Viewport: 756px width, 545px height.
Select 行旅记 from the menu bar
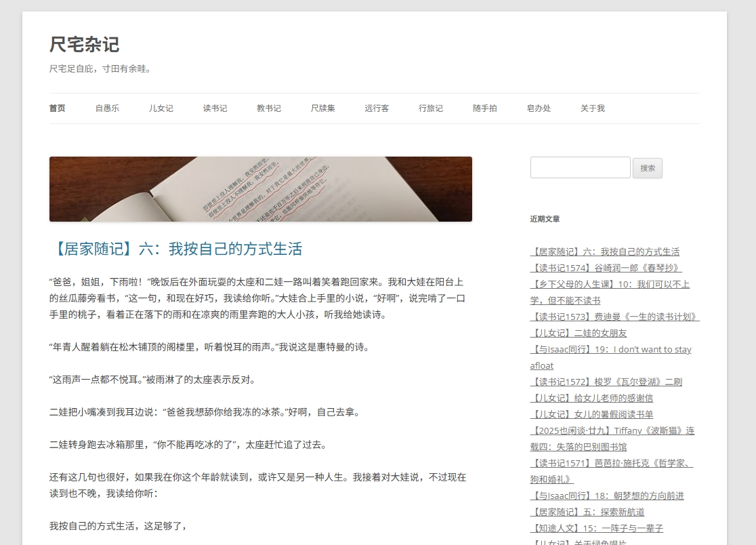click(x=430, y=108)
